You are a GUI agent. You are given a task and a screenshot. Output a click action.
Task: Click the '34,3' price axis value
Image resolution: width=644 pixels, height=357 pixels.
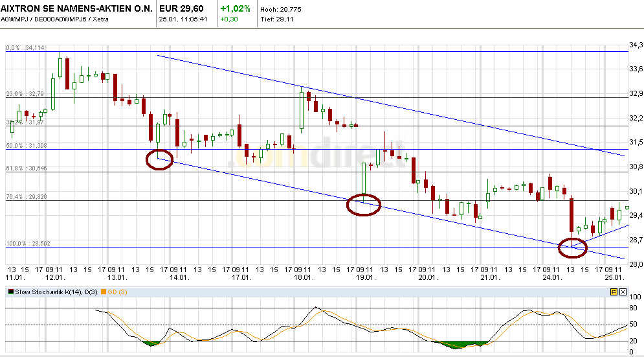tap(636, 45)
